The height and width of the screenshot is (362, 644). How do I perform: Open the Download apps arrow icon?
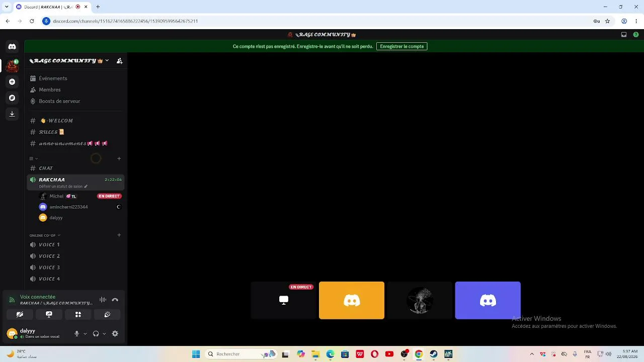12,114
